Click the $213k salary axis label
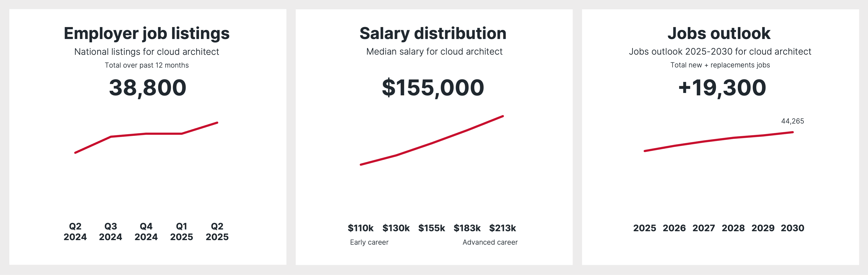Viewport: 868px width, 275px height. [502, 228]
